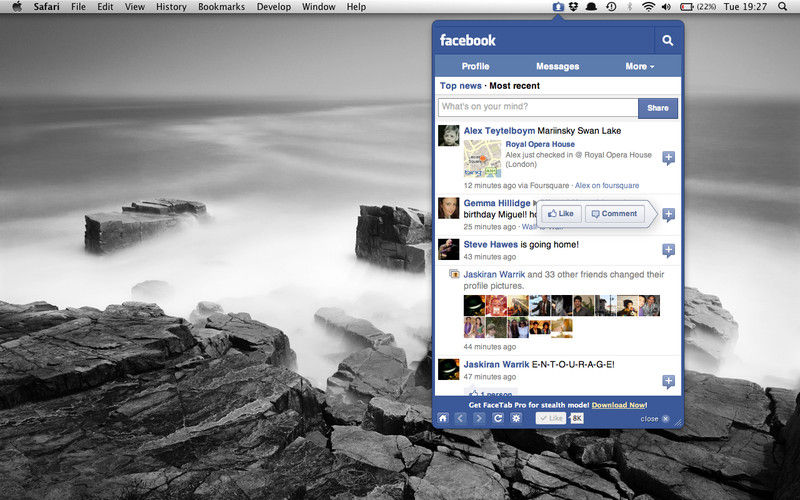Click the Download Now link
The image size is (800, 500).
pyautogui.click(x=619, y=405)
